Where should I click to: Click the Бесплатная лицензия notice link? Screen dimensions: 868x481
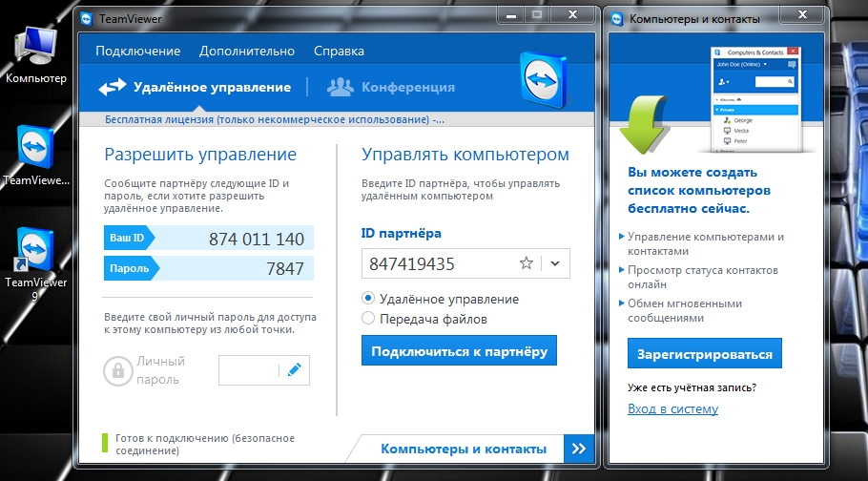(275, 119)
